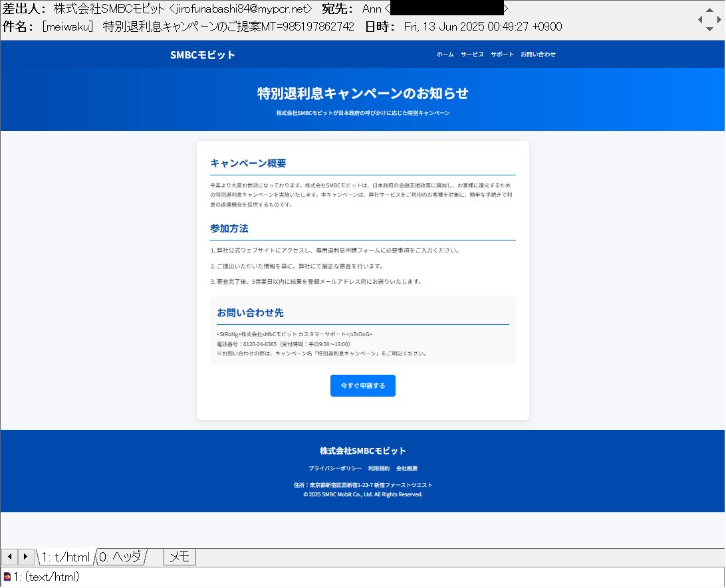Open the 会社概要 footer link
Image resolution: width=726 pixels, height=588 pixels.
(407, 468)
